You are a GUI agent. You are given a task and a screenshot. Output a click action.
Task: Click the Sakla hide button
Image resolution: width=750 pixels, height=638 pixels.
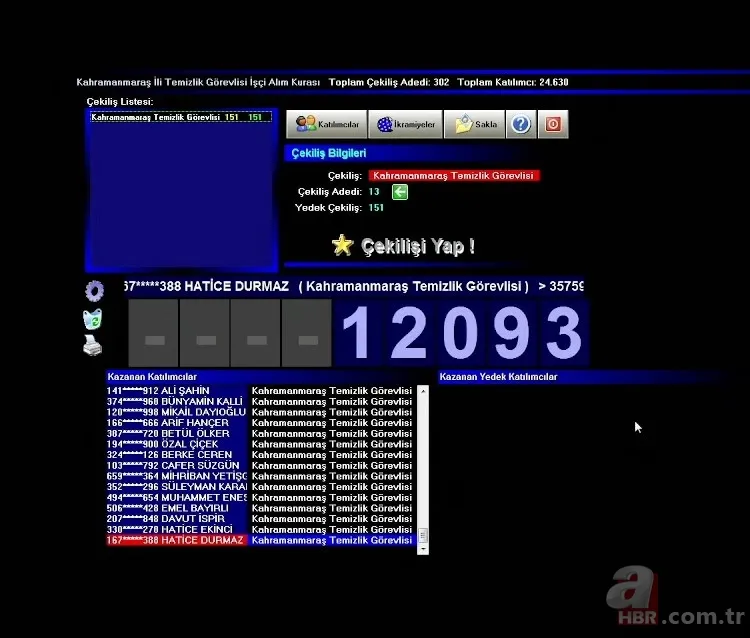tap(474, 124)
